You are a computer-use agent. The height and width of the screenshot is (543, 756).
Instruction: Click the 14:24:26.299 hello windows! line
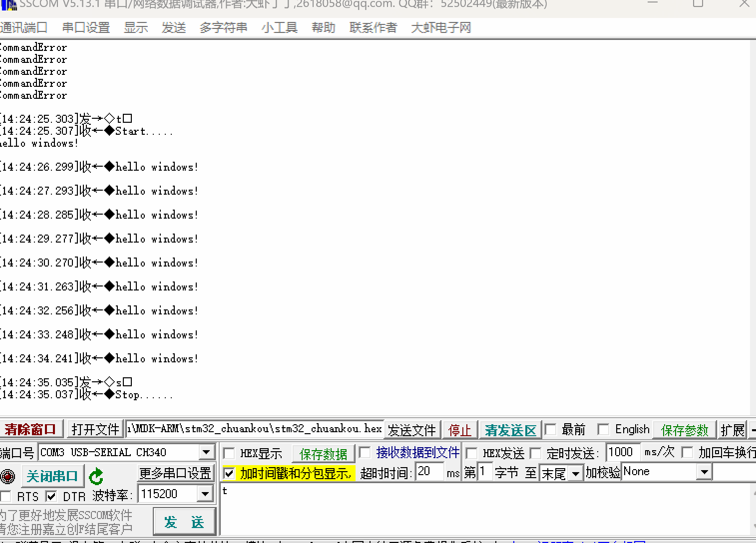(x=99, y=167)
